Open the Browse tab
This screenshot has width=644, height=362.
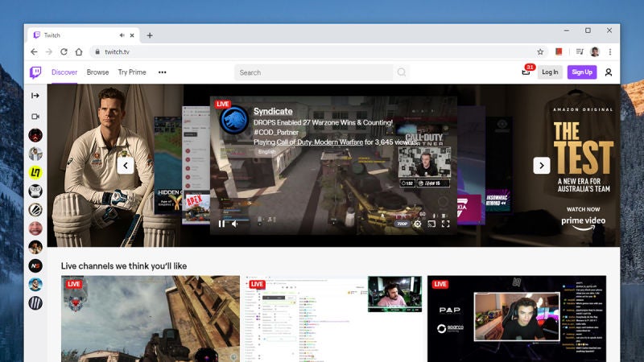97,72
